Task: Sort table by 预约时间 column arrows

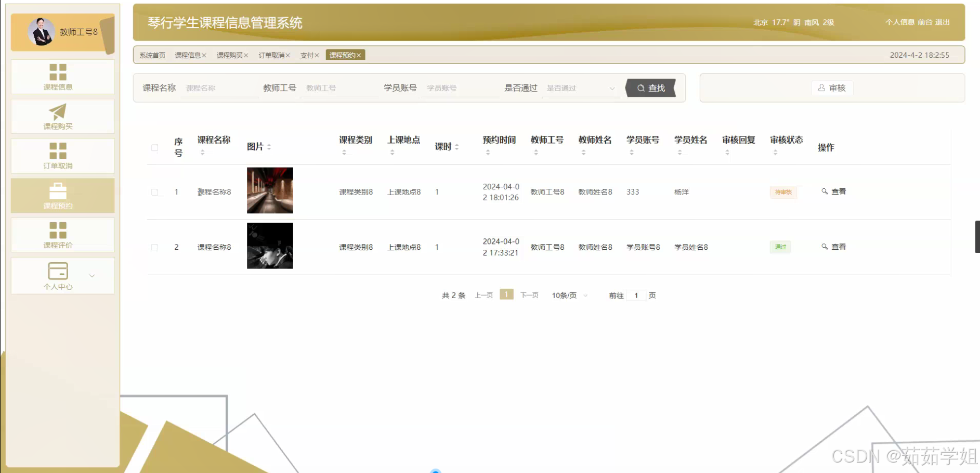Action: pos(488,152)
